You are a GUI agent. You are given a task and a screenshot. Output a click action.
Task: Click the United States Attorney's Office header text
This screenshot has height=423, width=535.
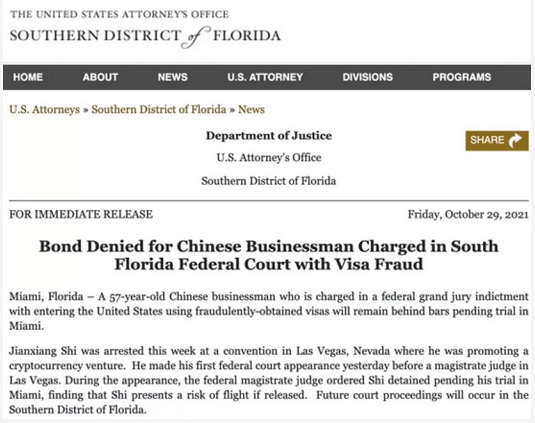click(x=119, y=14)
